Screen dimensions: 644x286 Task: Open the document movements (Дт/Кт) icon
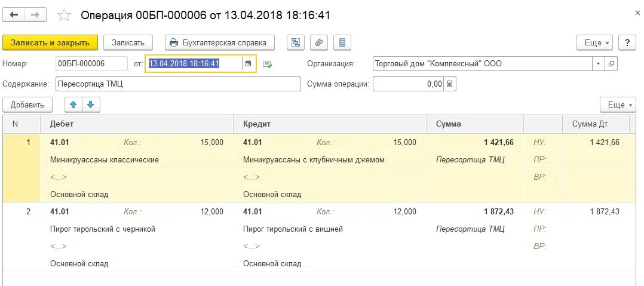[295, 42]
